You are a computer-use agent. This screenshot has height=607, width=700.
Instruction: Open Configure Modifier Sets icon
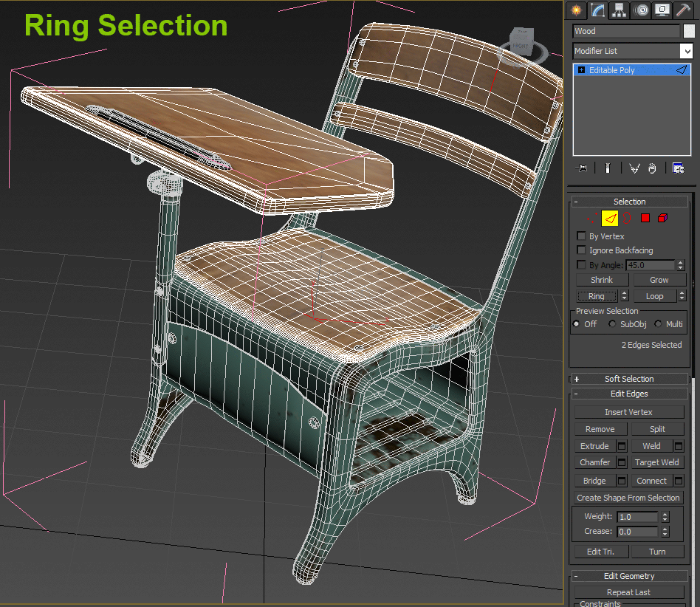click(678, 168)
